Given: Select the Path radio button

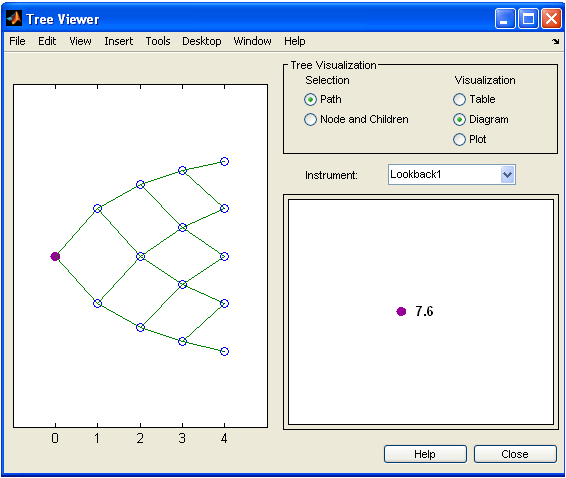Looking at the screenshot, I should [x=310, y=99].
